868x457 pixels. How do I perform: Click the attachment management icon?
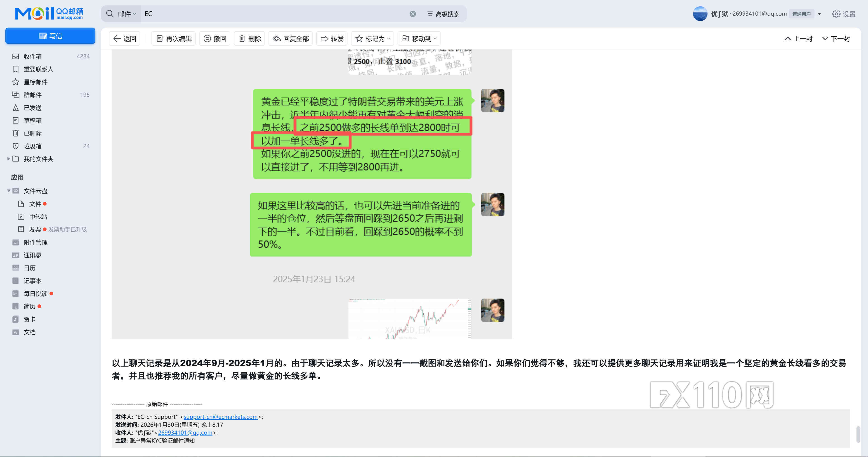tap(16, 242)
